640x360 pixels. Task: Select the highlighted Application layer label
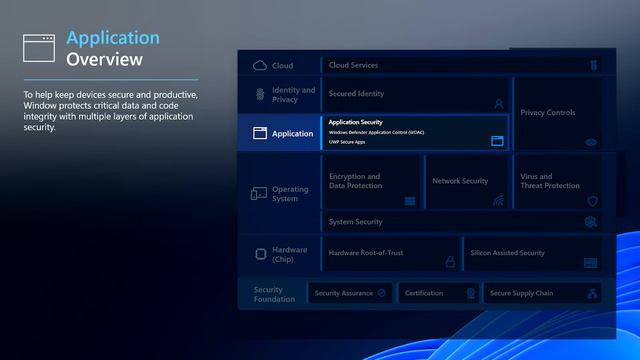tap(293, 133)
